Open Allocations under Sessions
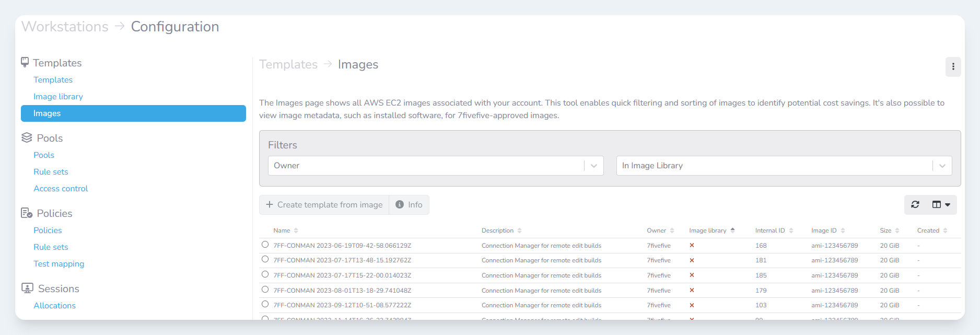980x335 pixels. coord(54,306)
